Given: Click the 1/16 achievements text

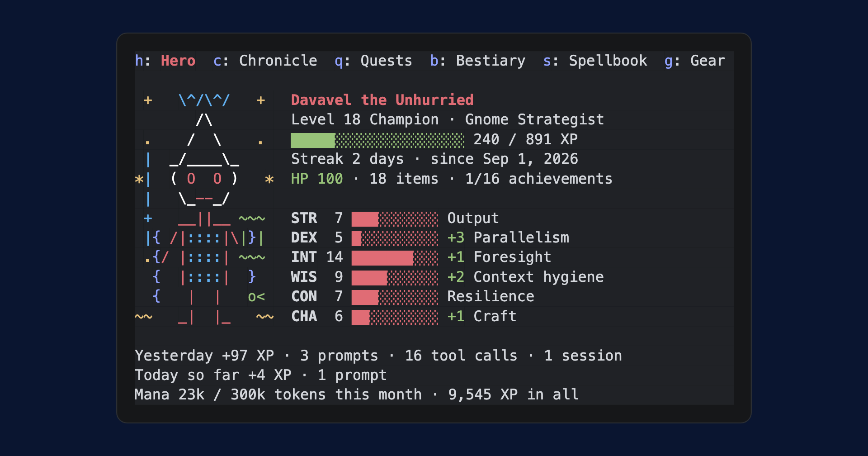Looking at the screenshot, I should [538, 179].
